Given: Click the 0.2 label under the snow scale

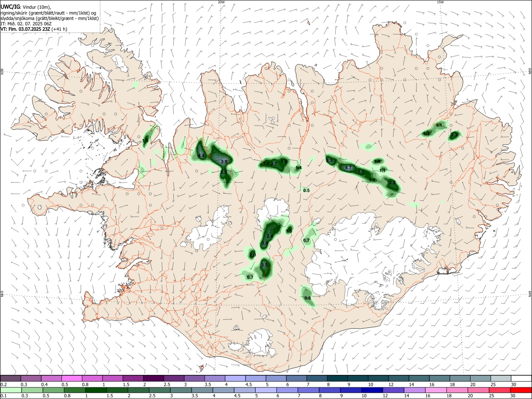Looking at the screenshot, I should 3,384.
